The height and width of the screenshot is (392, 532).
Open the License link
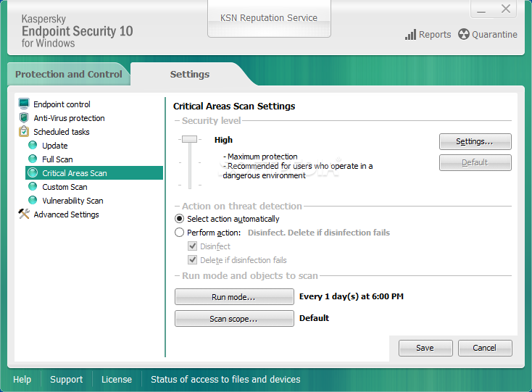pos(117,379)
